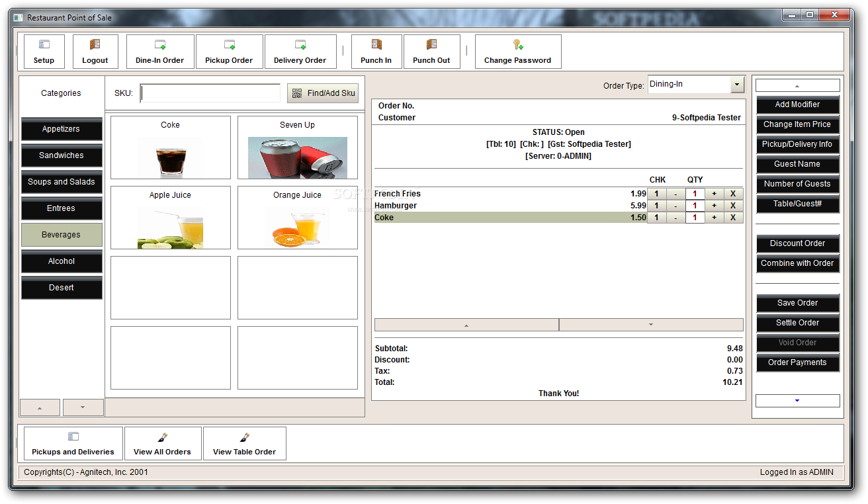Select Hamburger order line
The height and width of the screenshot is (504, 868).
510,206
